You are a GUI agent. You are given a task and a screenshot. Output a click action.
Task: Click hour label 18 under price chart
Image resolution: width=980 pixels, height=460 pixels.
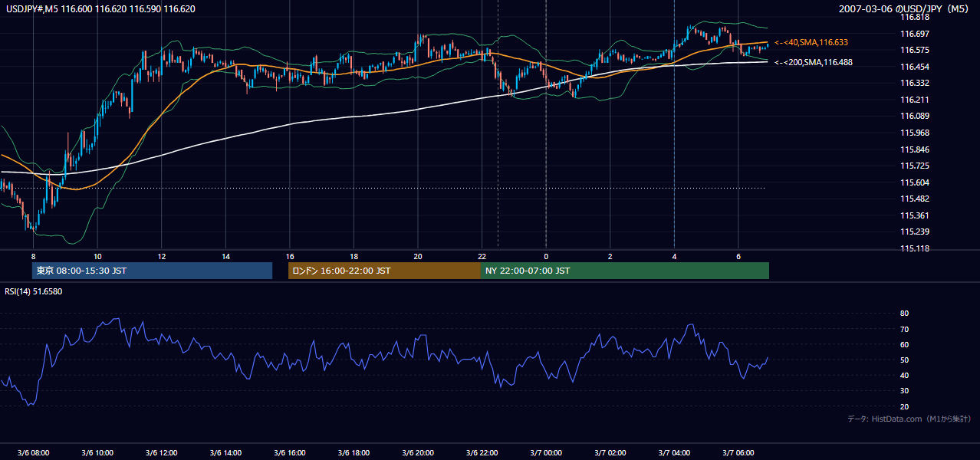pos(354,256)
